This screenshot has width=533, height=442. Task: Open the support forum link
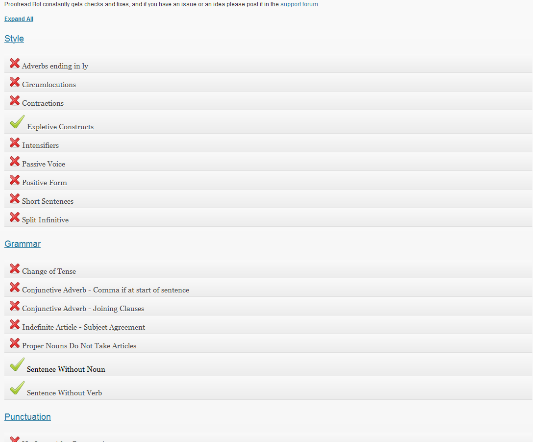(299, 4)
